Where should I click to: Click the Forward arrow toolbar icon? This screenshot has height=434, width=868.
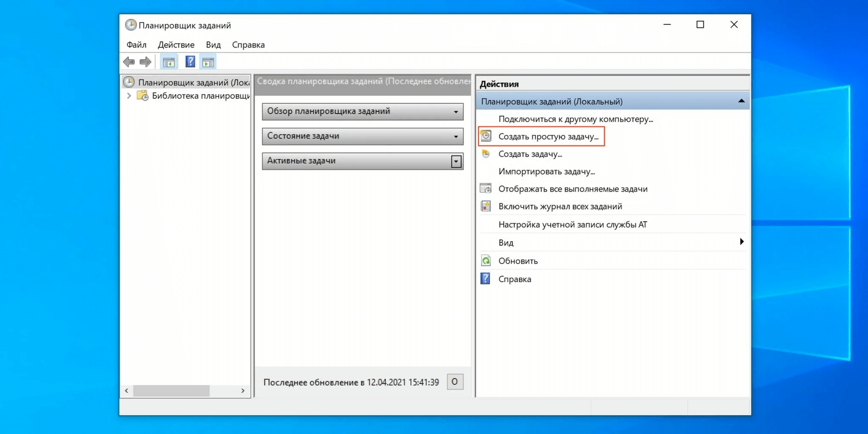point(145,62)
